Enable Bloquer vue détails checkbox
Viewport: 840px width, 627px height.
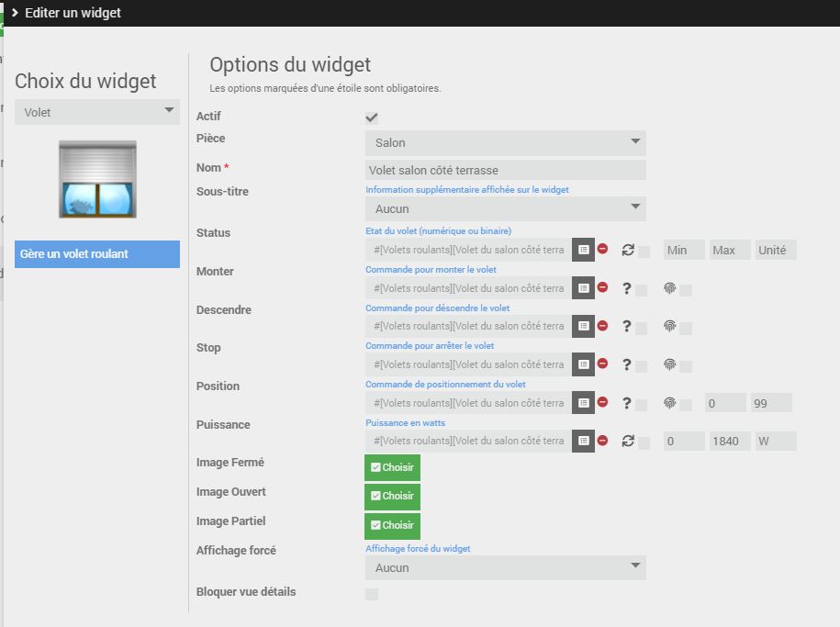click(x=372, y=594)
